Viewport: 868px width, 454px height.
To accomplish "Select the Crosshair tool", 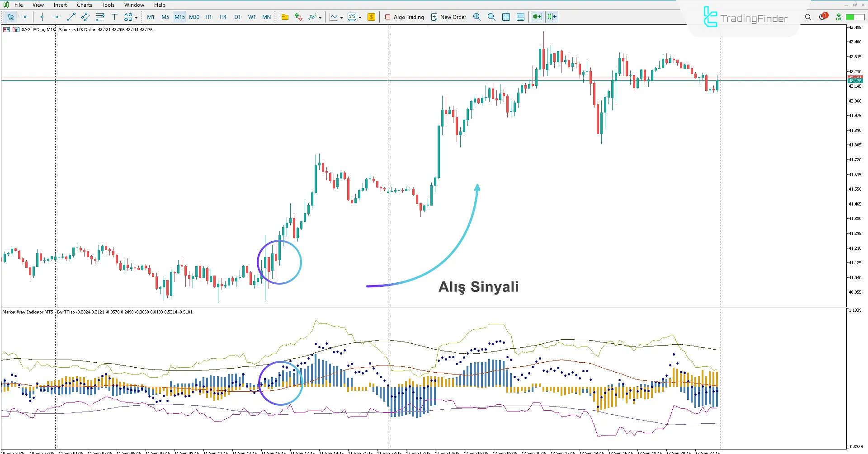I will [25, 17].
